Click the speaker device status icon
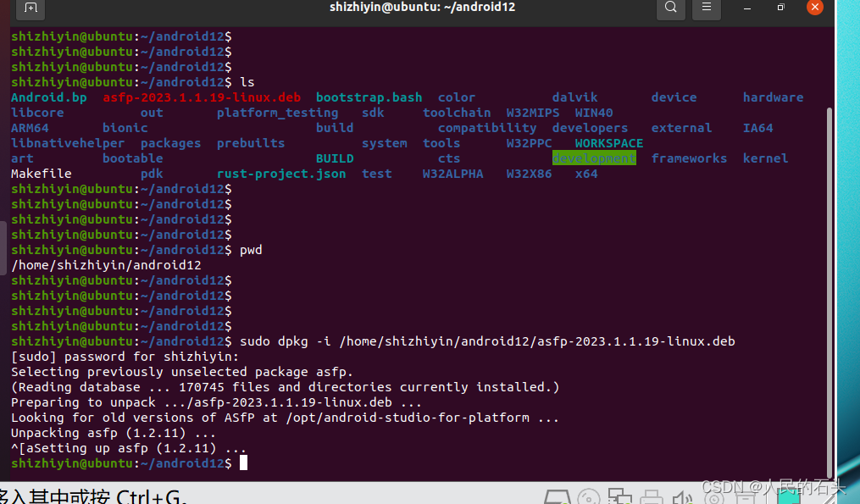The width and height of the screenshot is (860, 504). [683, 498]
